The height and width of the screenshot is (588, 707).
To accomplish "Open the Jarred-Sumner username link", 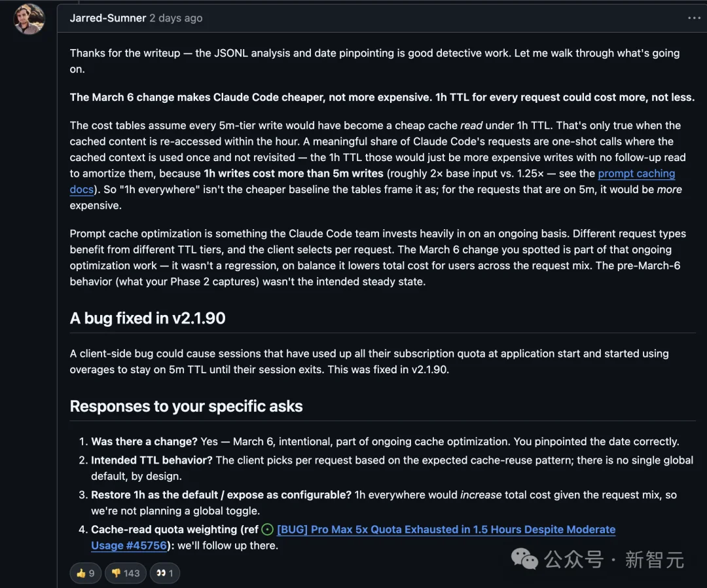I will click(108, 18).
